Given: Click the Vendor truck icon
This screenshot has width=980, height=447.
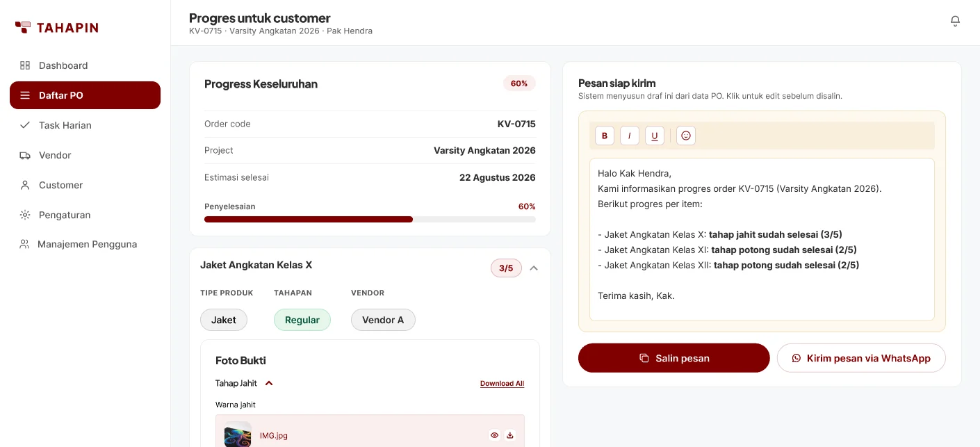Looking at the screenshot, I should [x=25, y=155].
